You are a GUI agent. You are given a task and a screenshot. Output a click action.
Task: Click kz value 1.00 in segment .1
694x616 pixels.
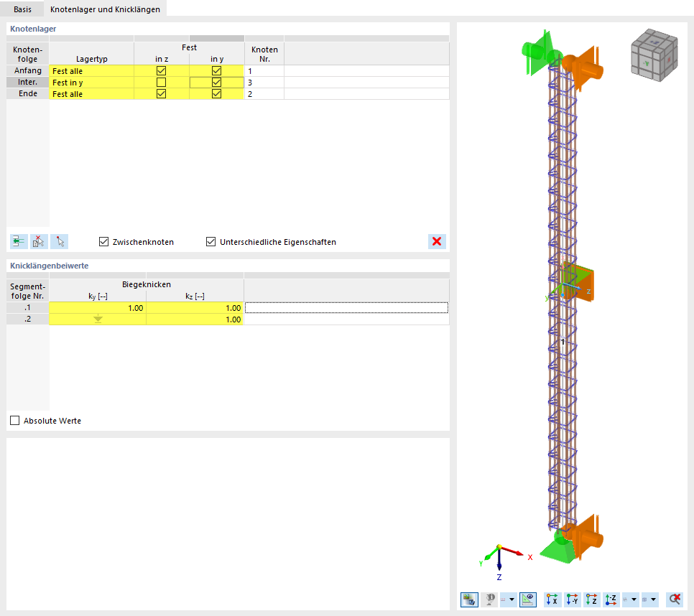tap(195, 308)
